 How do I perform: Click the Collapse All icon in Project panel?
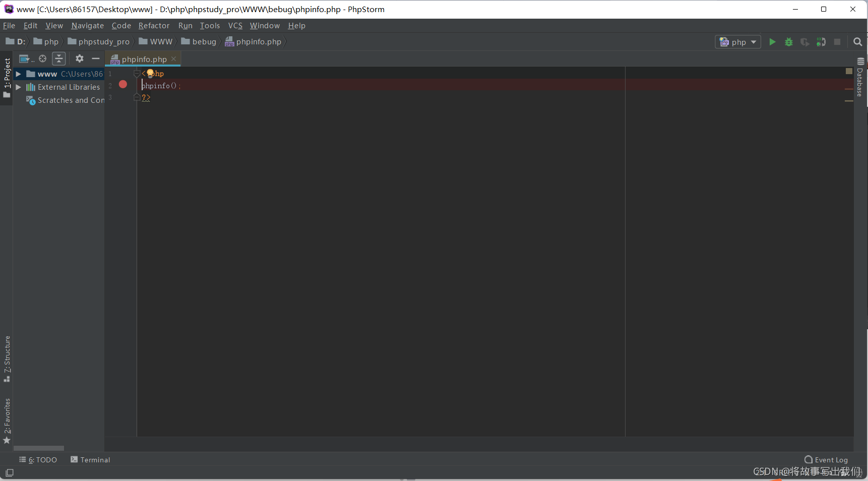pyautogui.click(x=59, y=58)
